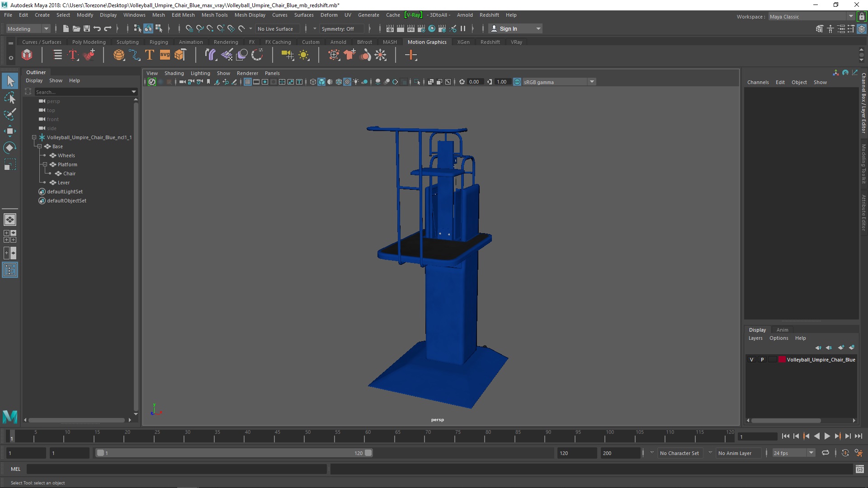Click the sun light shelf icon

(304, 55)
